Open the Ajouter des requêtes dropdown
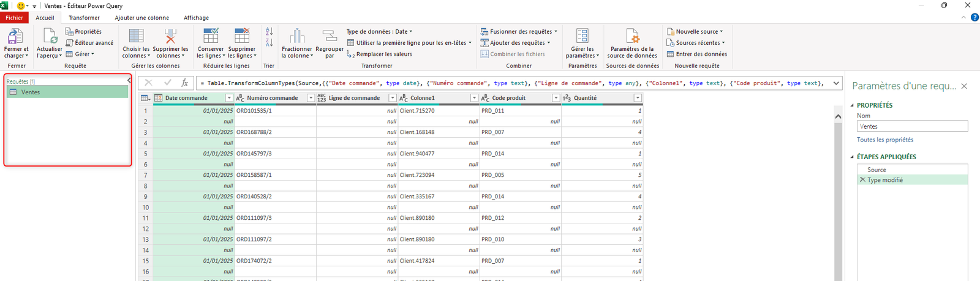 [515, 43]
